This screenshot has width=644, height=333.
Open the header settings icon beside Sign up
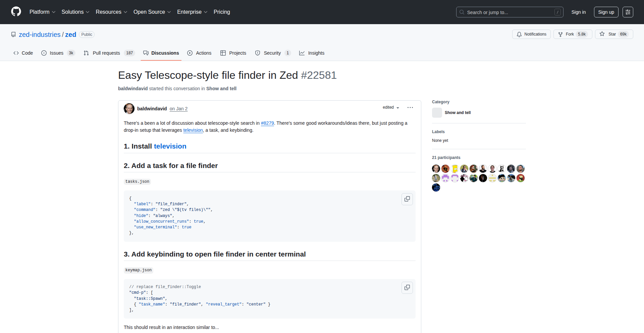coord(628,12)
